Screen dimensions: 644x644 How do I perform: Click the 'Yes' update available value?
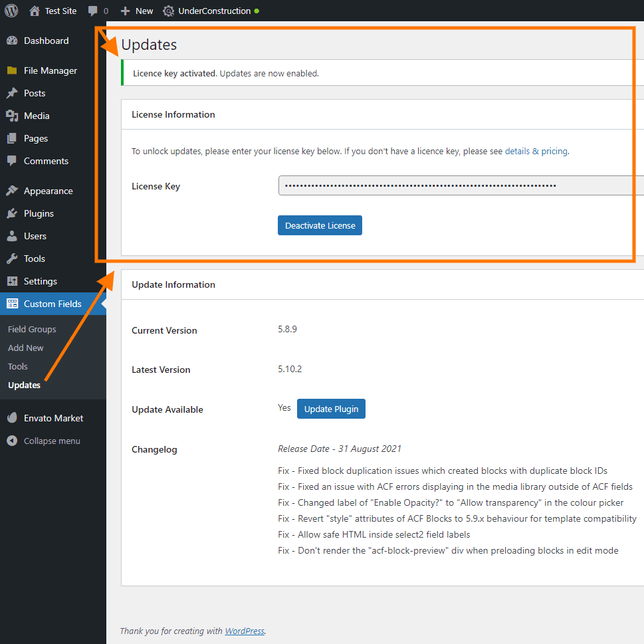(284, 408)
